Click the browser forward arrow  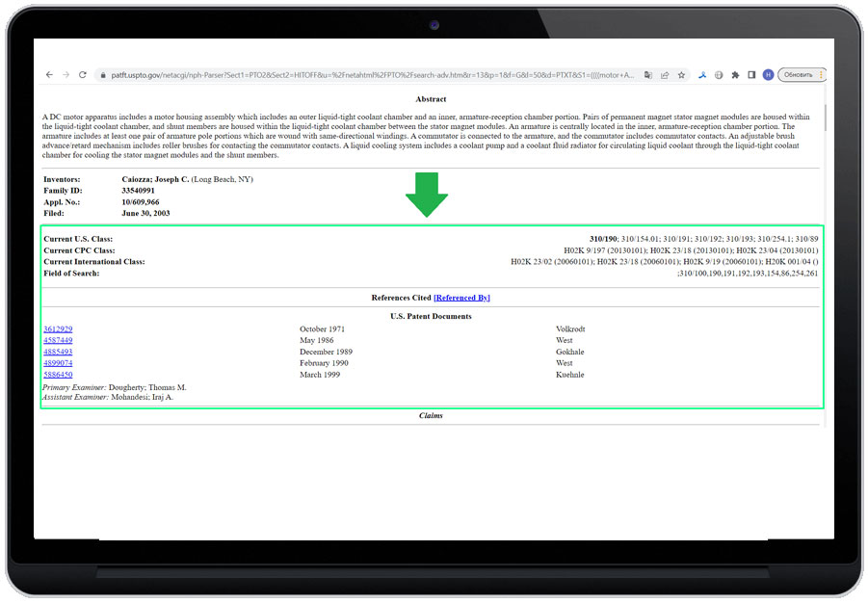tap(66, 74)
